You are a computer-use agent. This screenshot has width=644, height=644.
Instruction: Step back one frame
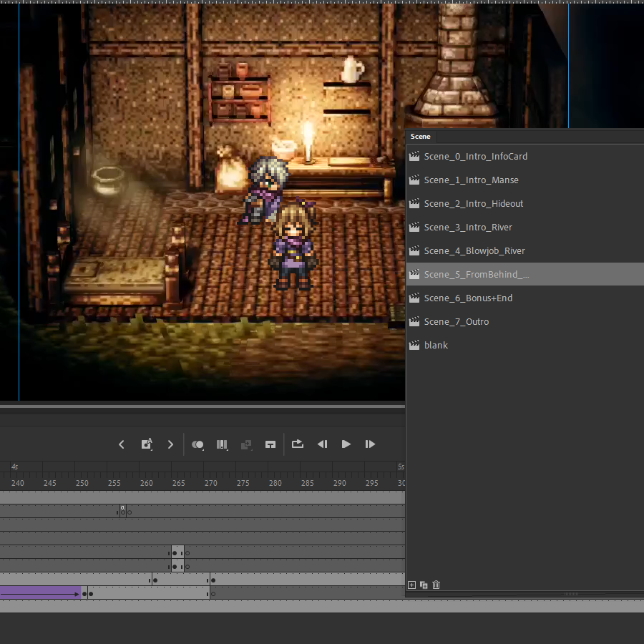pyautogui.click(x=323, y=444)
